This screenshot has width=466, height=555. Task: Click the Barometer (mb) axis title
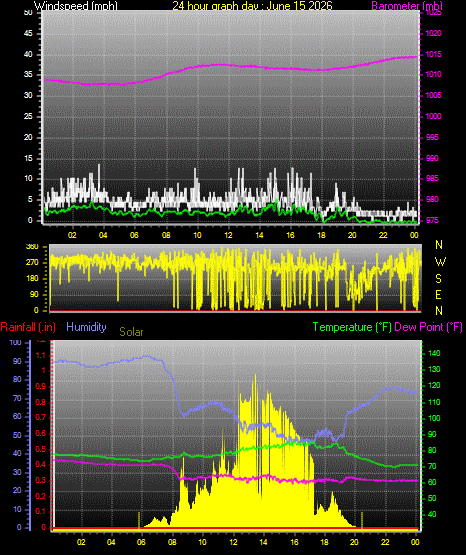point(407,6)
